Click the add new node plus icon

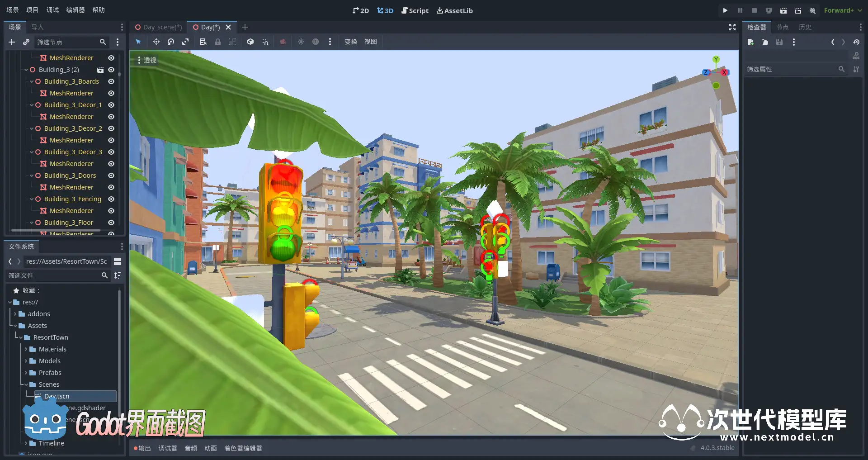click(x=12, y=42)
